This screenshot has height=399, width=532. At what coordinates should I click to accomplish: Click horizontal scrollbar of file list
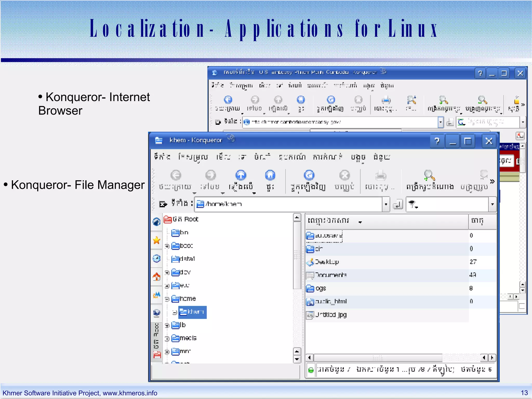coord(377,358)
